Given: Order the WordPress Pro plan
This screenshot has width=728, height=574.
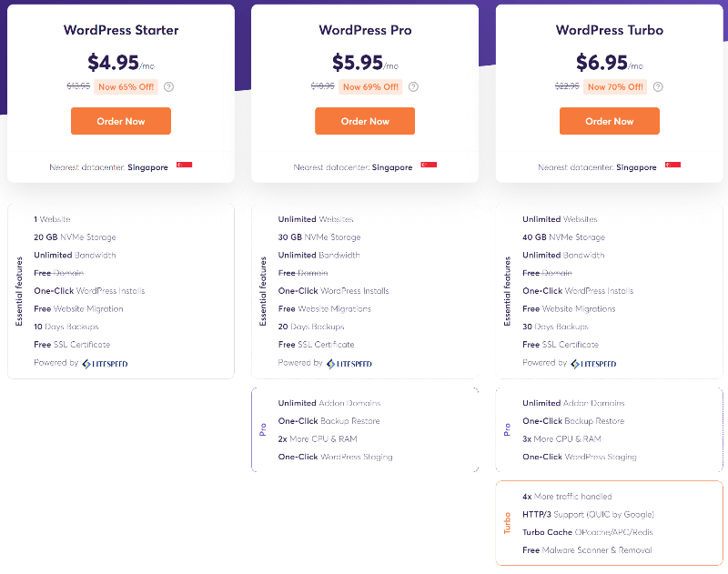Looking at the screenshot, I should [365, 121].
